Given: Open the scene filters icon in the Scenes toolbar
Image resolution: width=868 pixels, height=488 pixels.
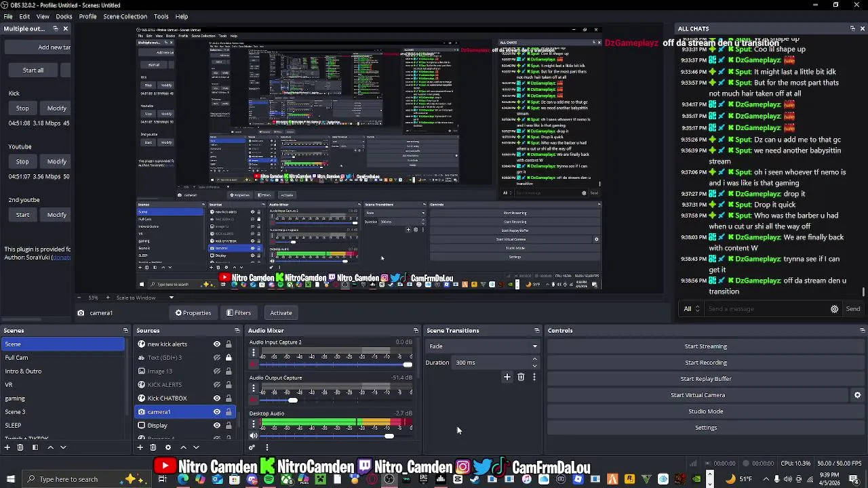Looking at the screenshot, I should (x=35, y=447).
